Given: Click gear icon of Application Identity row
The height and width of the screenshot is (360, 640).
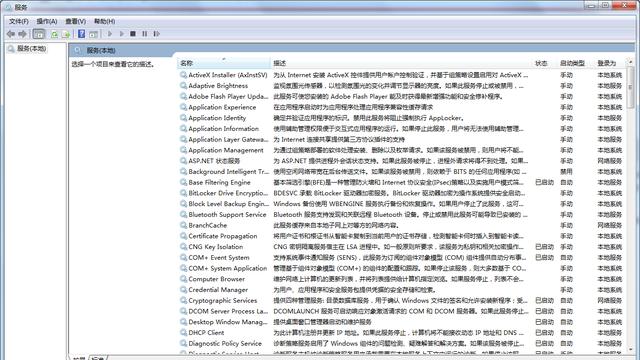Looking at the screenshot, I should (184, 118).
